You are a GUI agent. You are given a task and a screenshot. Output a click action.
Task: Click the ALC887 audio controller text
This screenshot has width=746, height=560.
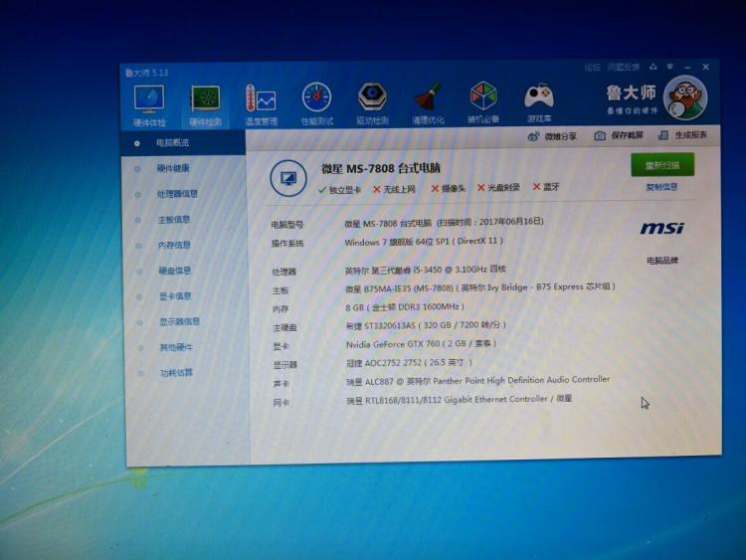point(478,381)
